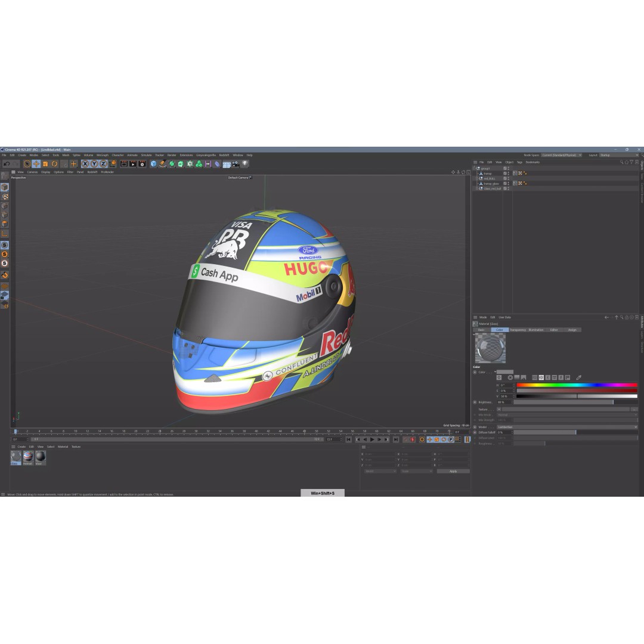Open the Mesh menu
This screenshot has width=644, height=644.
pyautogui.click(x=66, y=155)
